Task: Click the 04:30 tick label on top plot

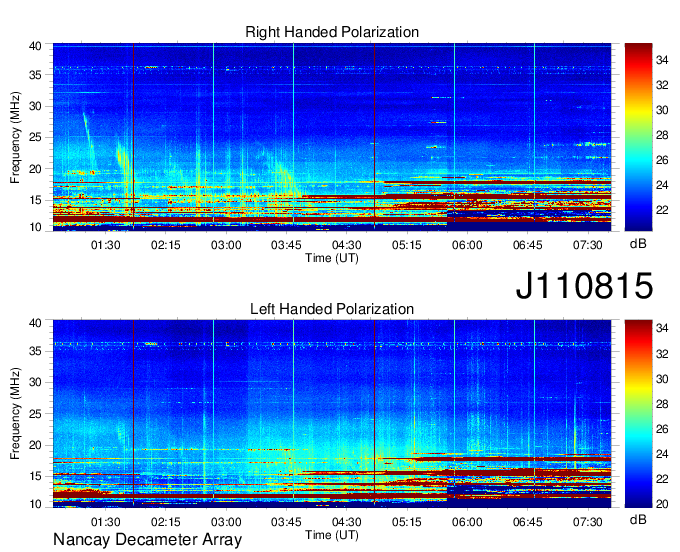Action: pyautogui.click(x=347, y=245)
